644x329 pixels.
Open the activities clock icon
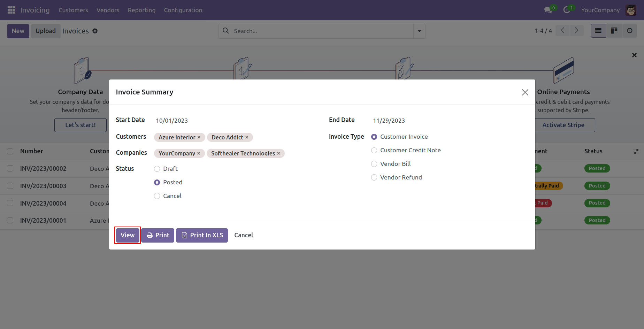coord(567,10)
